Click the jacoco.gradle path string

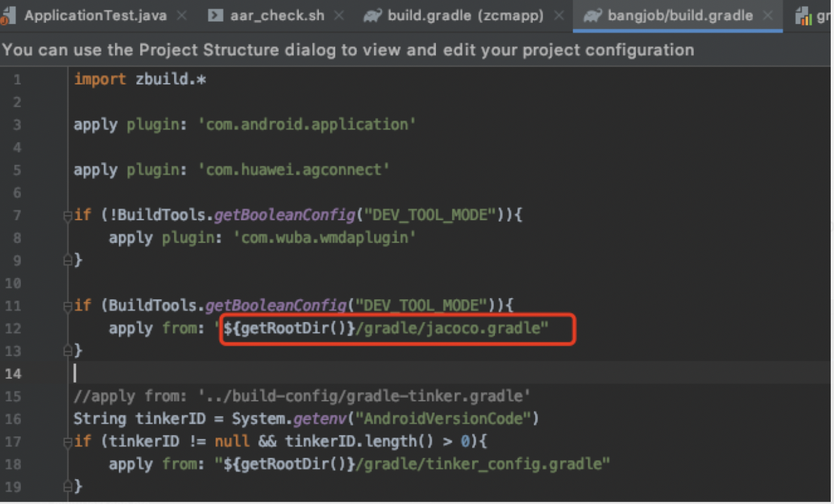pos(382,329)
